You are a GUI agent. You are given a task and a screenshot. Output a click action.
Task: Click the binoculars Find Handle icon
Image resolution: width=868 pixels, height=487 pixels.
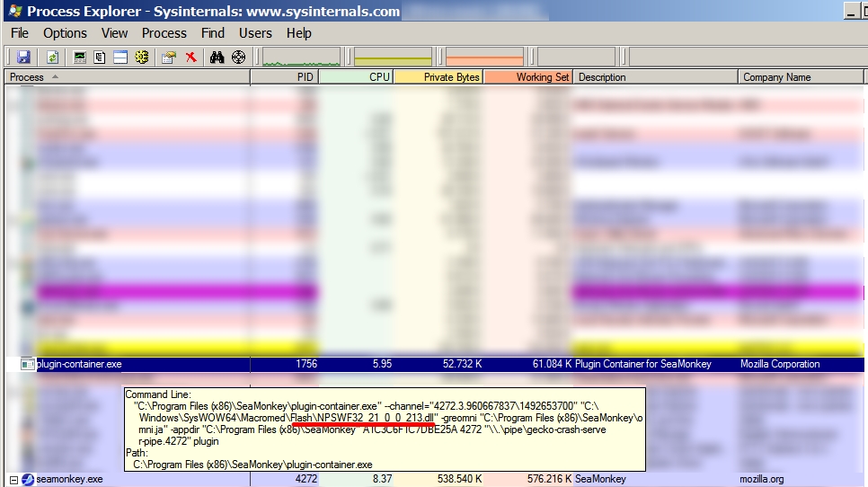[x=217, y=57]
